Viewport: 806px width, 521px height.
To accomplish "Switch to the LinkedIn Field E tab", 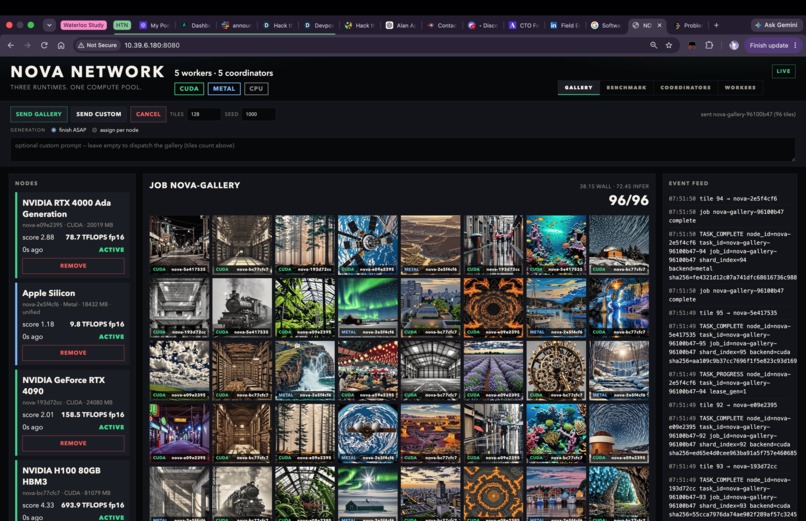I will (x=565, y=25).
